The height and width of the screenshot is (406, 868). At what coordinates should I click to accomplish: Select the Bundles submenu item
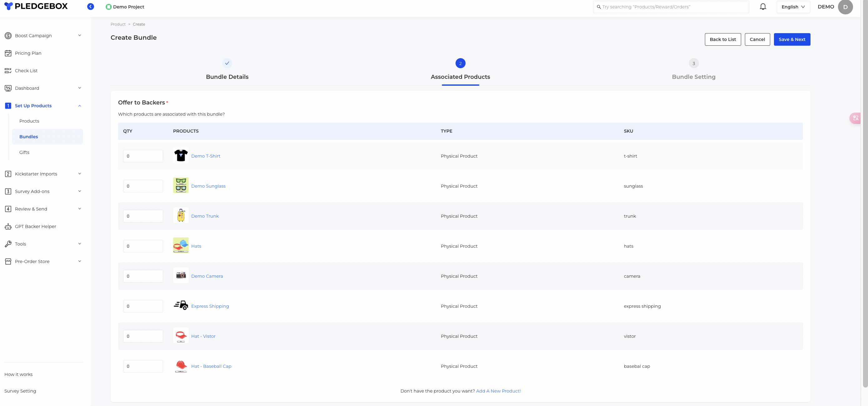click(x=47, y=137)
